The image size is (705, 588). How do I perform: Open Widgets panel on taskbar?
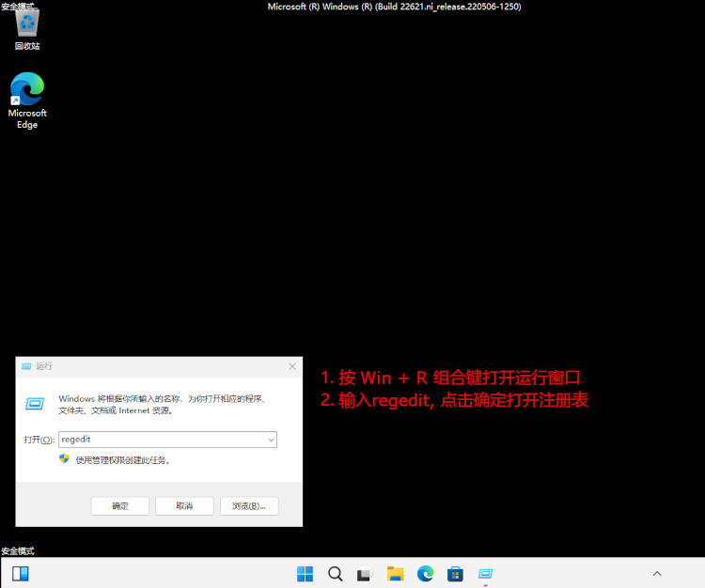21,574
